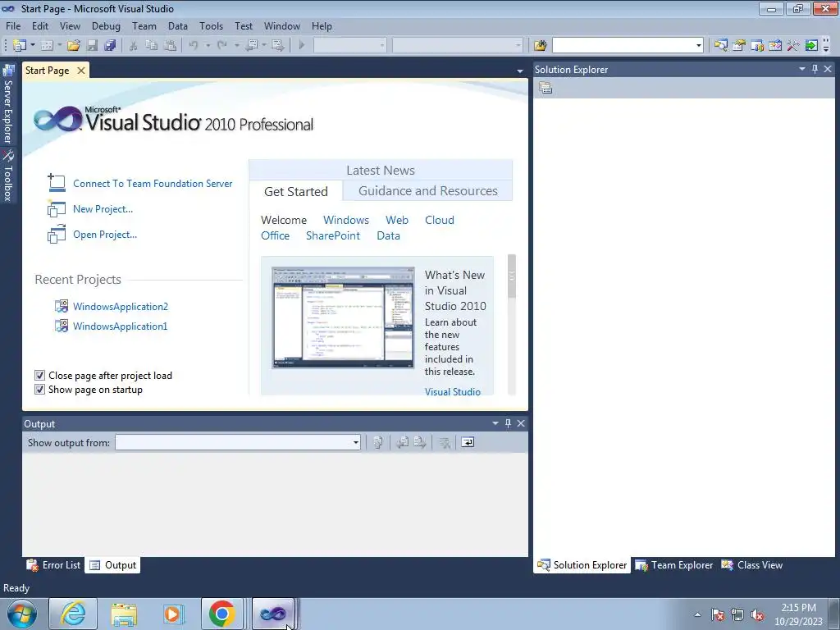Open the Server Explorer side tab

[x=8, y=104]
